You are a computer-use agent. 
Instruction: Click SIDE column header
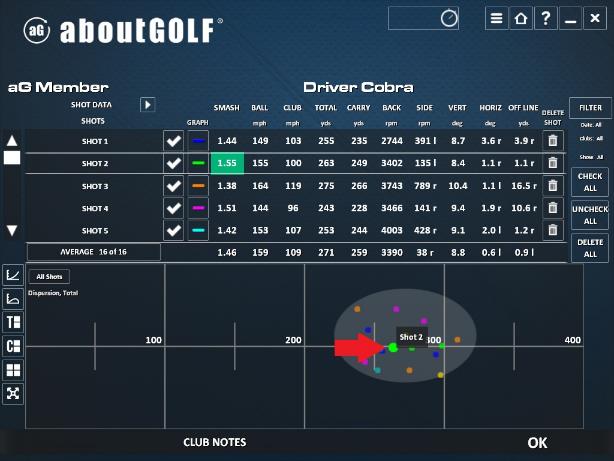click(424, 108)
